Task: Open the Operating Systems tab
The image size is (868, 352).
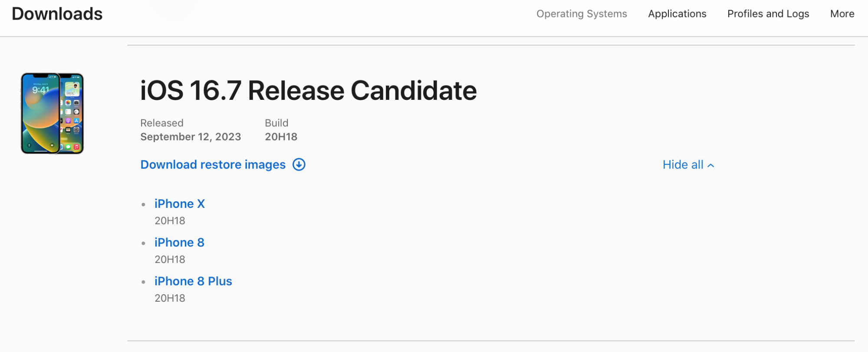Action: pyautogui.click(x=582, y=14)
